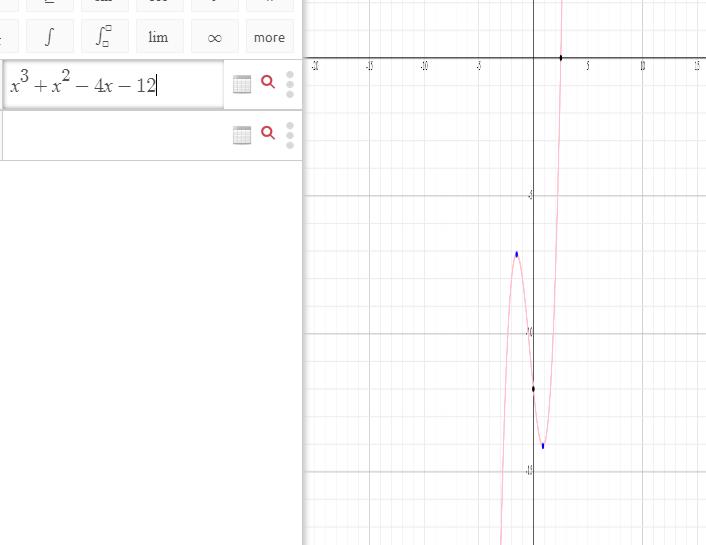706x545 pixels.
Task: Click the -20 label on the x-axis
Action: tap(315, 67)
